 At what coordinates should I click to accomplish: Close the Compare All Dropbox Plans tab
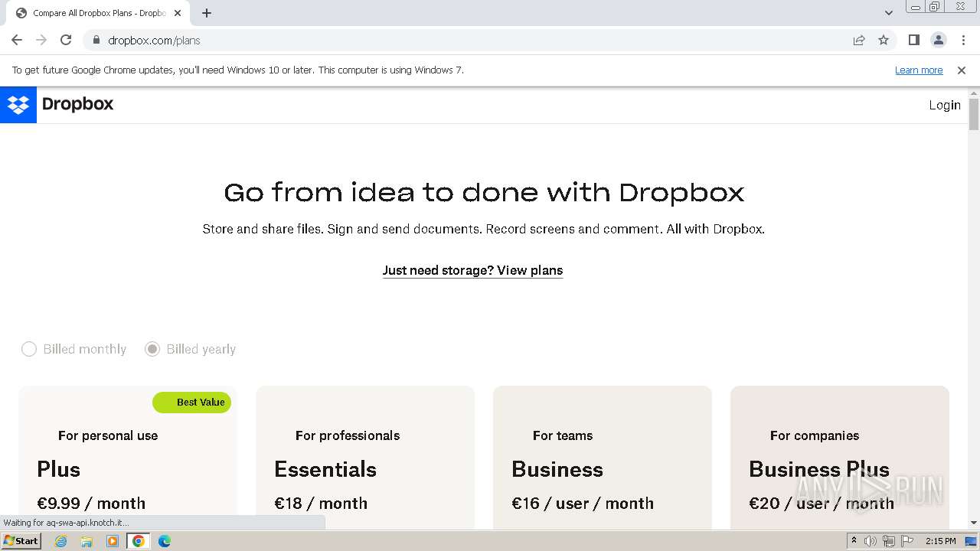[x=178, y=13]
